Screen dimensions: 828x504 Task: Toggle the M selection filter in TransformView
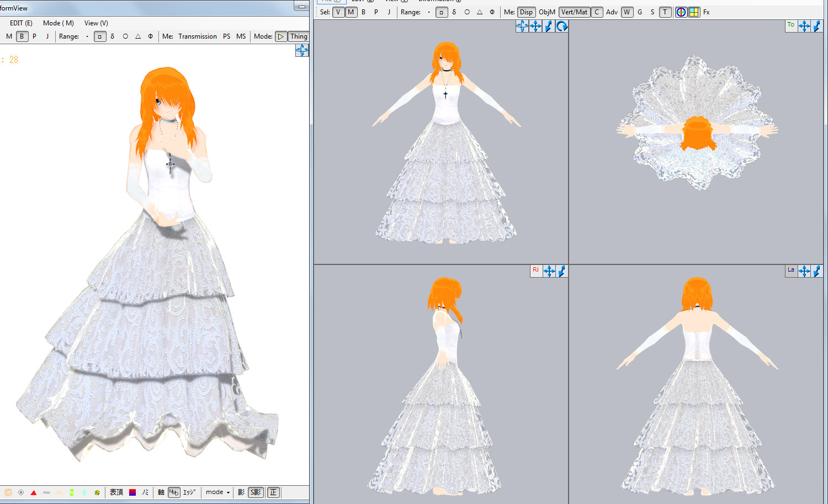[9, 36]
